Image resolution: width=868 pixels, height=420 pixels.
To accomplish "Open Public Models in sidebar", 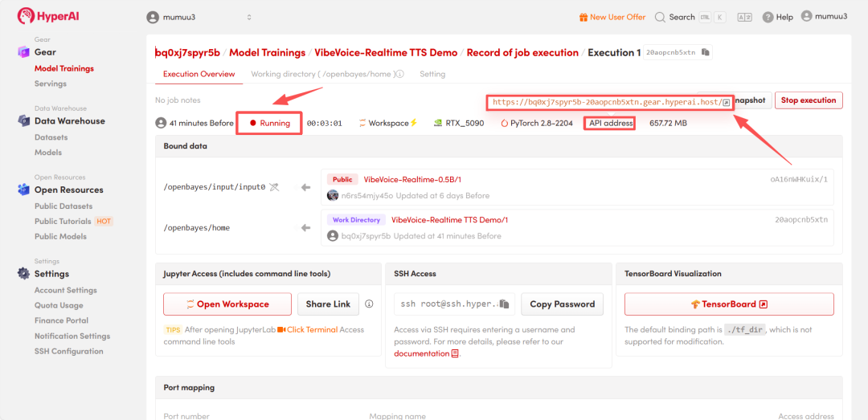I will [x=60, y=236].
